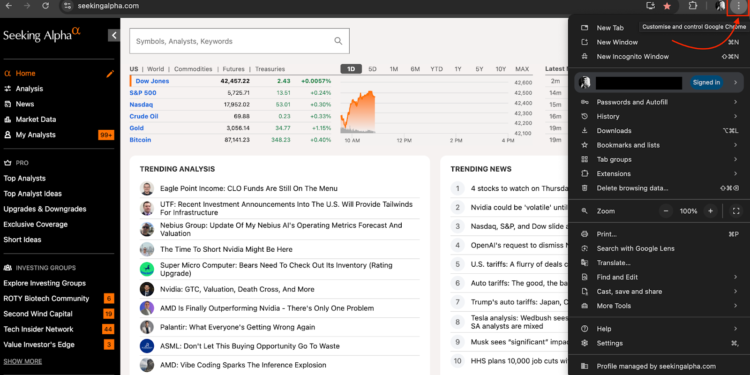This screenshot has width=750, height=375.
Task: Open New Tab from Chrome menu
Action: coord(610,28)
